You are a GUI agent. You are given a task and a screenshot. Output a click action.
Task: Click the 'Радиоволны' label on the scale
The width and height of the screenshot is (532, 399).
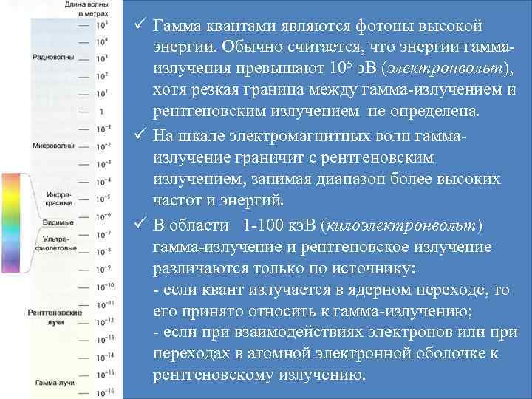[53, 57]
